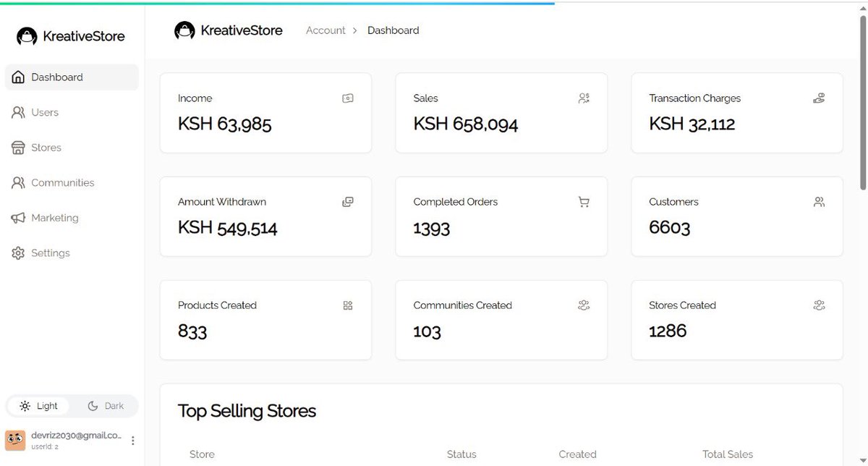Click the Income card cash icon
This screenshot has width=868, height=466.
[348, 98]
